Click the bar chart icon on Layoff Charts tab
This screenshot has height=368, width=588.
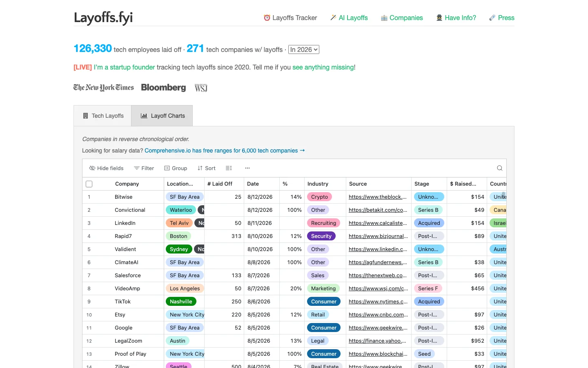click(144, 116)
